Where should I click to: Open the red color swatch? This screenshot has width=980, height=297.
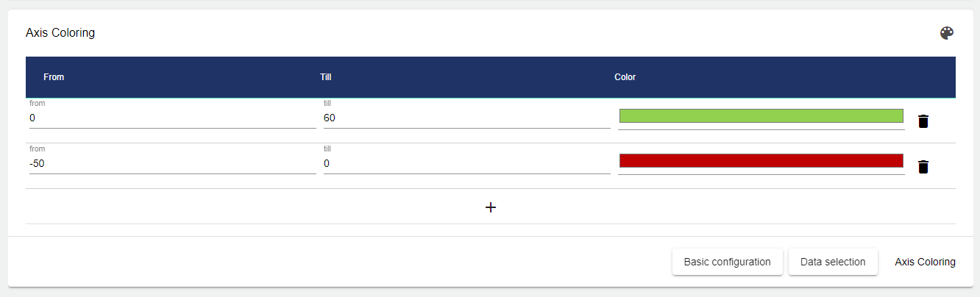point(761,161)
